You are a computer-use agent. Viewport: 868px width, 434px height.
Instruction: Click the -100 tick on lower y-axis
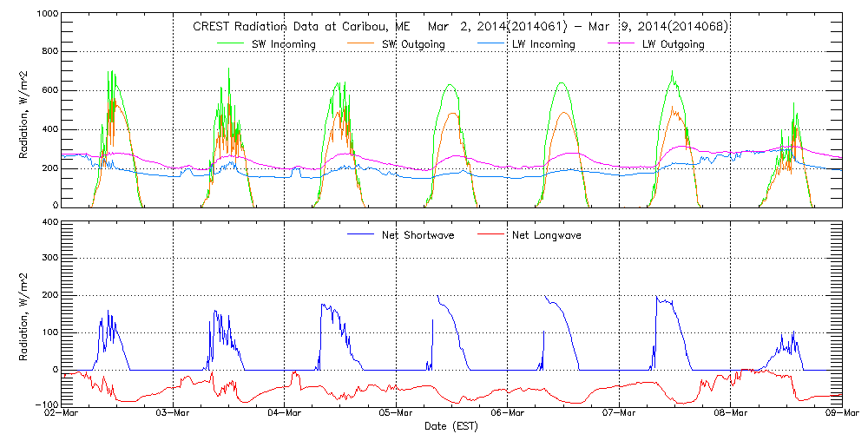point(48,405)
